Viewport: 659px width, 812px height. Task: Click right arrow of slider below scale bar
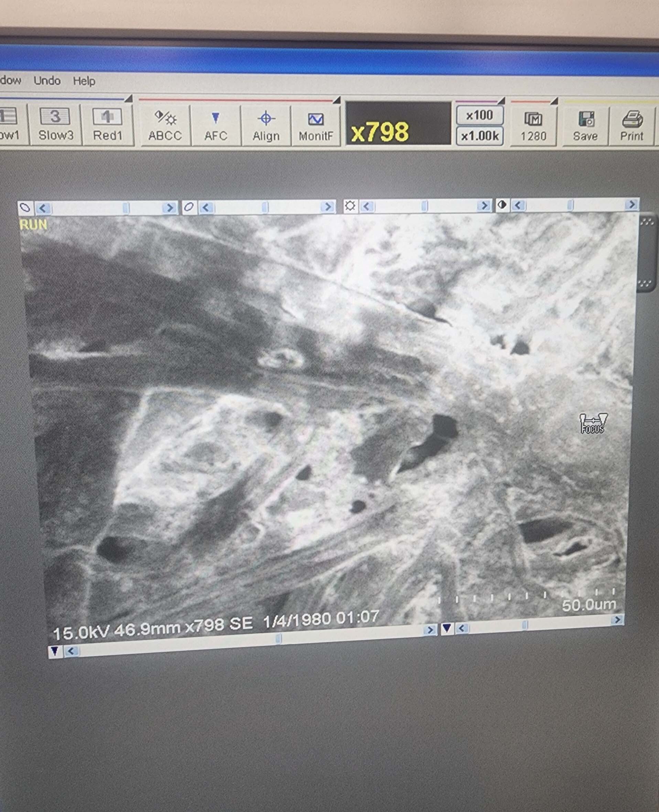click(x=617, y=620)
